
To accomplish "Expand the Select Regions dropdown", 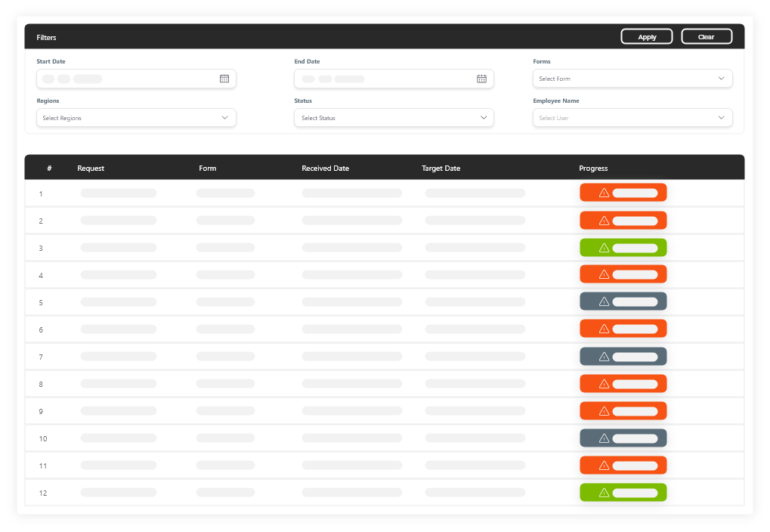I will [136, 118].
